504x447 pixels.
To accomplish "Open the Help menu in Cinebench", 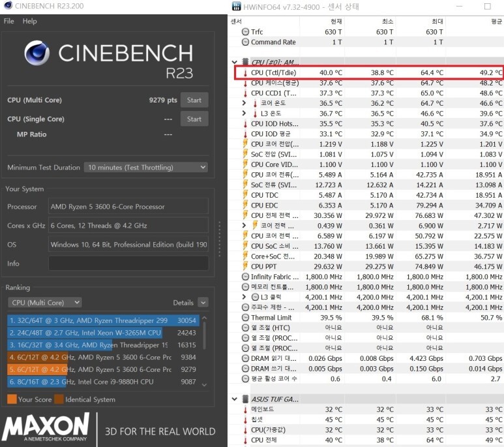I will pos(29,22).
